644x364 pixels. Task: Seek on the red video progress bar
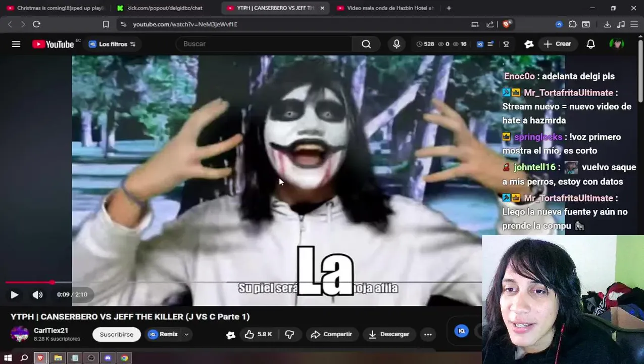pos(28,282)
